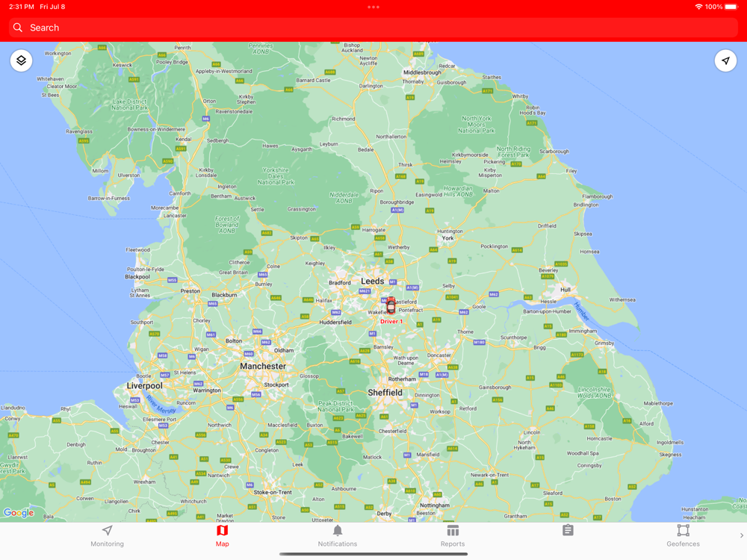Image resolution: width=747 pixels, height=560 pixels.
Task: Tap the '2:31 PM' clock in status bar
Action: (22, 7)
